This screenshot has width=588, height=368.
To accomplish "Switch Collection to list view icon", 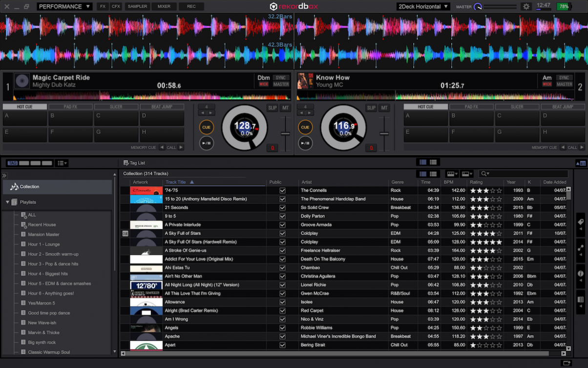I will click(433, 174).
